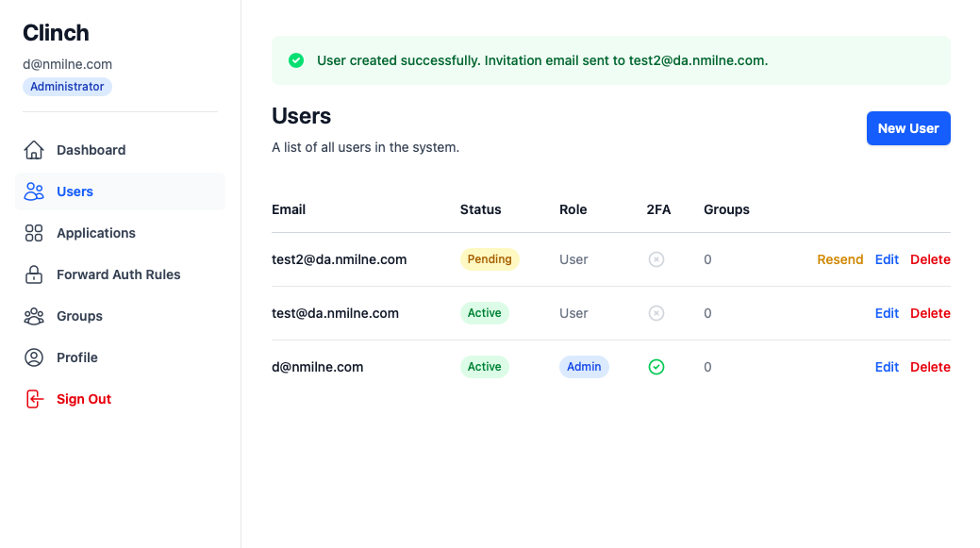The height and width of the screenshot is (548, 980).
Task: Click the Users people icon in sidebar
Action: pyautogui.click(x=34, y=191)
